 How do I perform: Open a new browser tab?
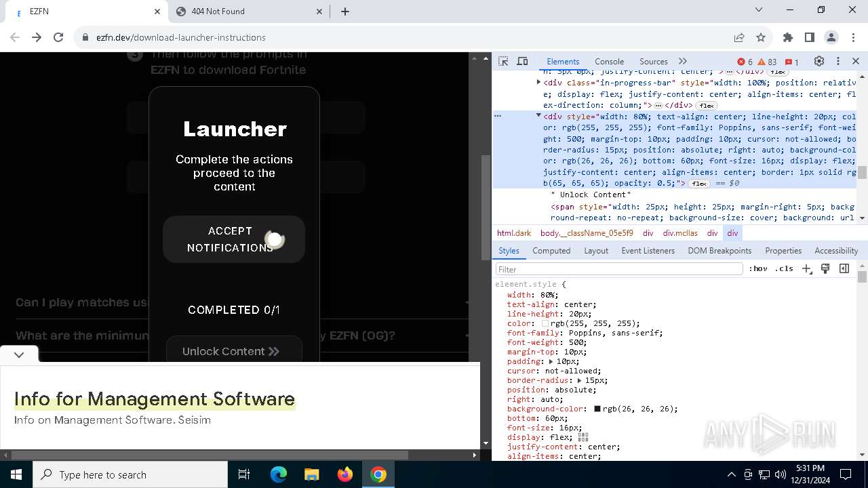(345, 12)
